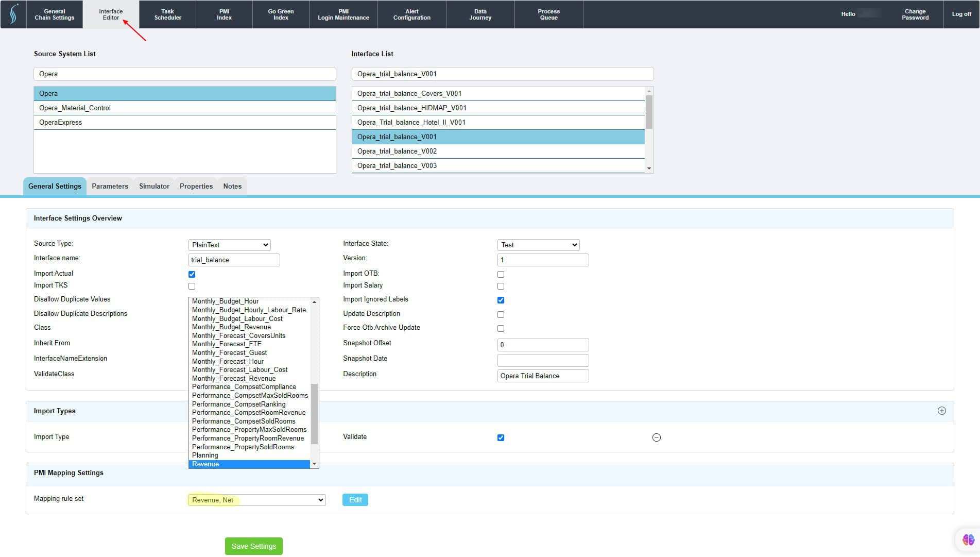Click the company logo in the top-left corner
Image resolution: width=980 pixels, height=557 pixels.
[13, 14]
